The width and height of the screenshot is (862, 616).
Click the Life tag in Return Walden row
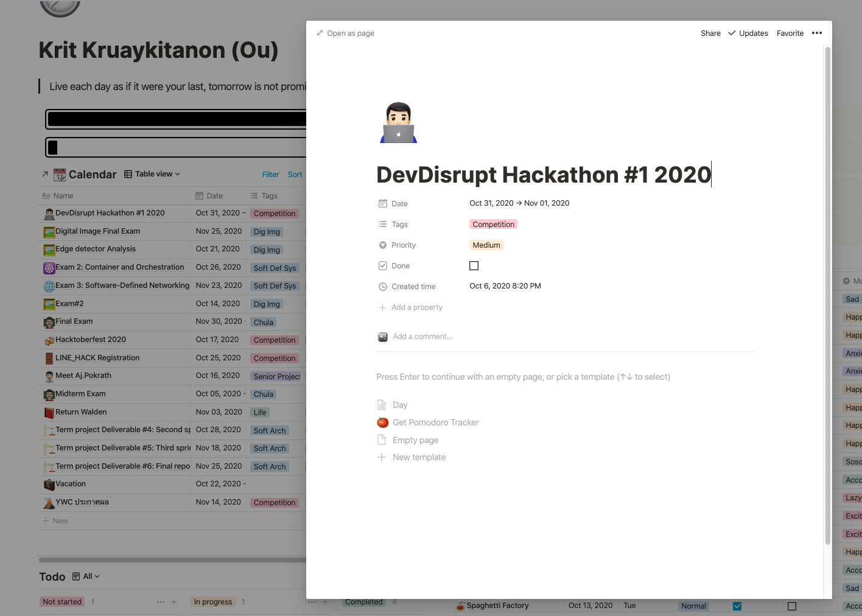coord(260,413)
